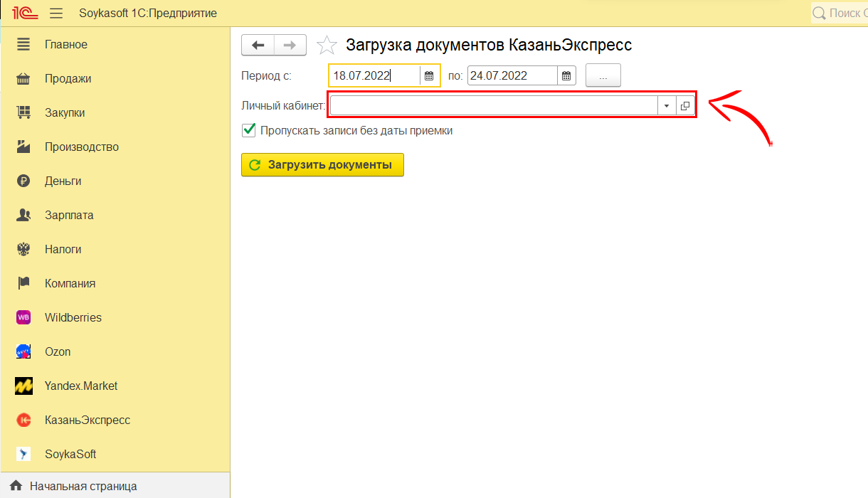Image resolution: width=868 pixels, height=498 pixels.
Task: Click the title Загрузка документов КазаньЭкспресс
Action: 489,45
